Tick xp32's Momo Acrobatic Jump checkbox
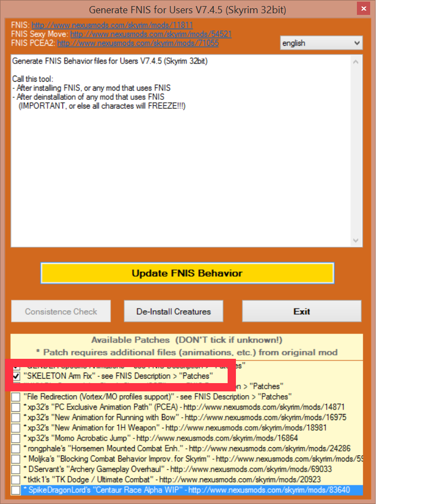The height and width of the screenshot is (504, 442). (16, 438)
